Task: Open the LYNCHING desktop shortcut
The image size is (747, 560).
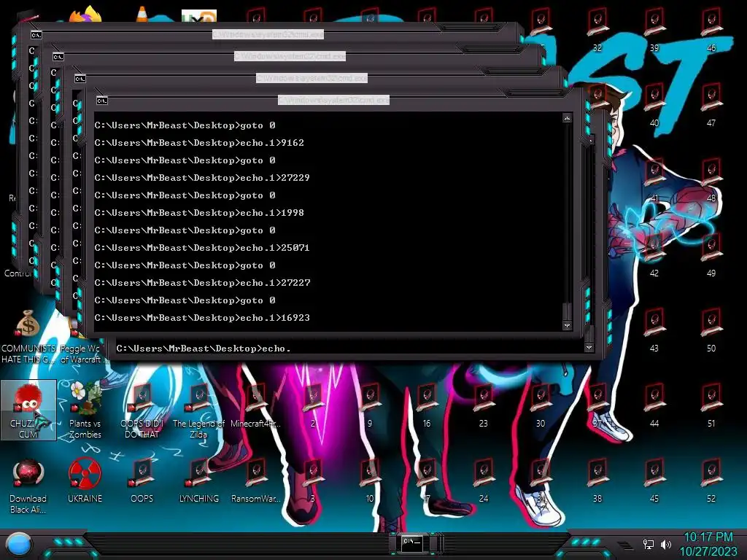Action: 198,481
